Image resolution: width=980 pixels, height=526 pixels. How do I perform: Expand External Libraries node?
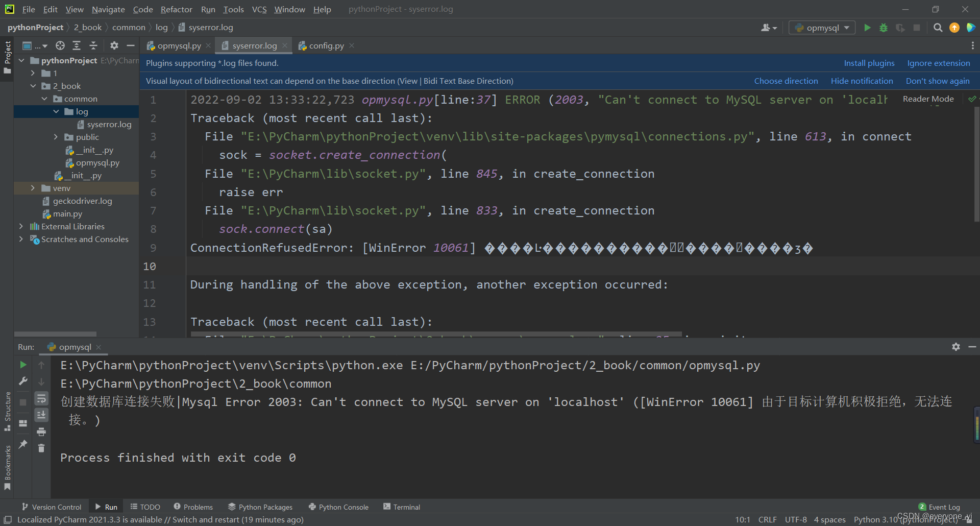pos(21,226)
